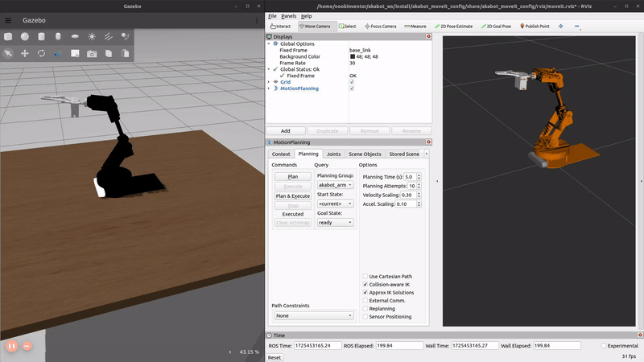644x362 pixels.
Task: Pause the Gazebo simulation
Action: pyautogui.click(x=12, y=345)
